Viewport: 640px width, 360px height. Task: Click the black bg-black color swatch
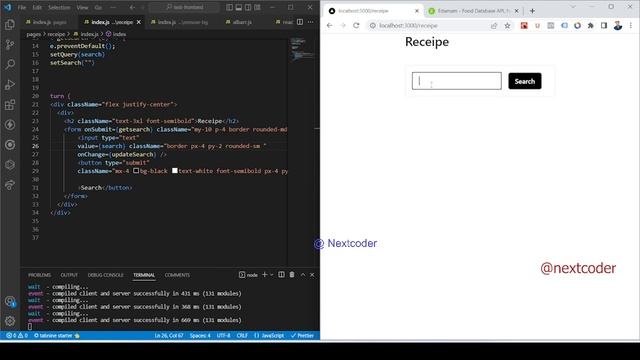[x=136, y=171]
